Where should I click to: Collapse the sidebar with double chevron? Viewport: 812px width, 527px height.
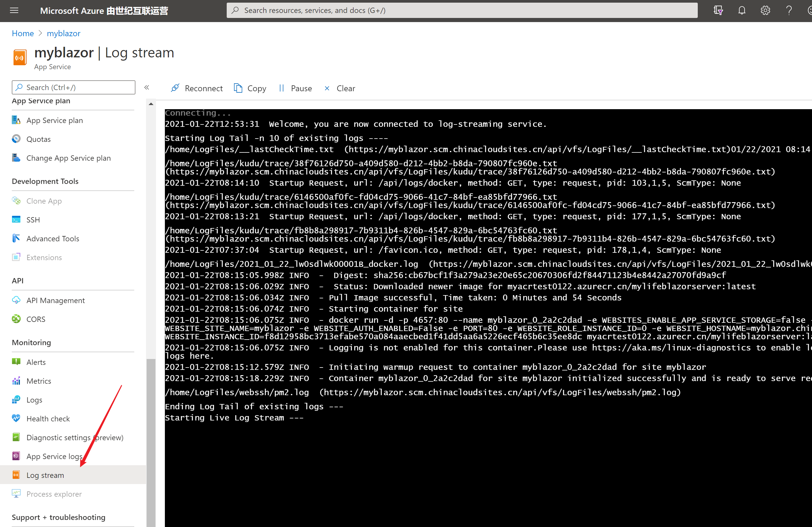147,88
